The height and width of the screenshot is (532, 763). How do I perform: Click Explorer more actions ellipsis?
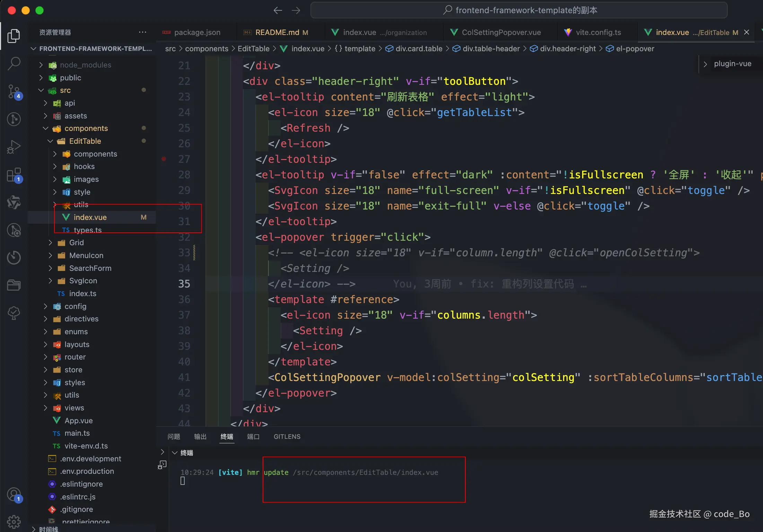tap(142, 32)
